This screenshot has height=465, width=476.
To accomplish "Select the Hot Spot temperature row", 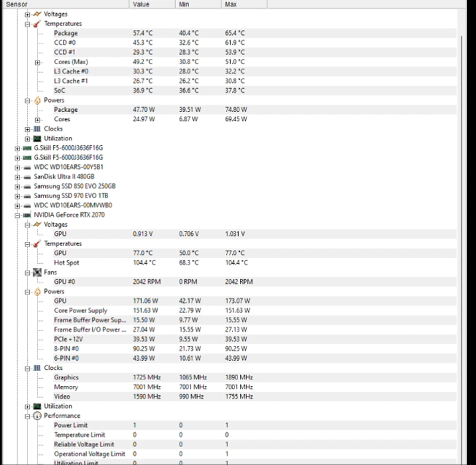I will pos(255,263).
